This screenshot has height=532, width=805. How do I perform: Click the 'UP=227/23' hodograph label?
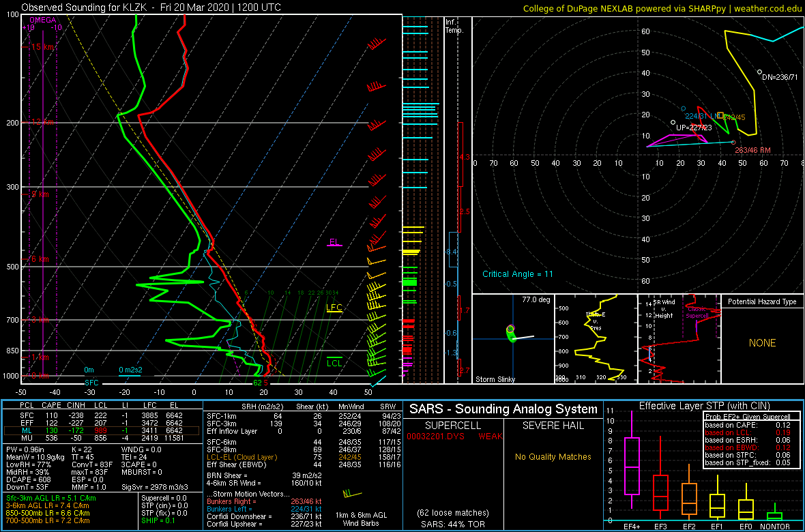694,128
